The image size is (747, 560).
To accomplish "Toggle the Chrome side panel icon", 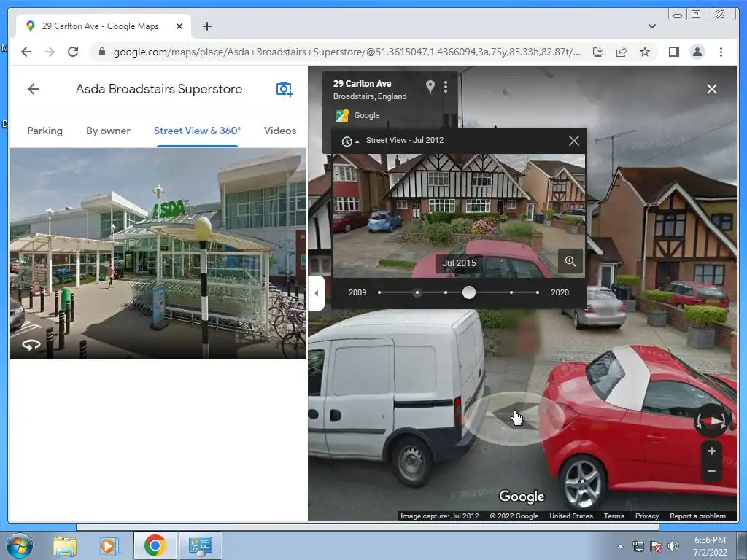I will tap(673, 52).
